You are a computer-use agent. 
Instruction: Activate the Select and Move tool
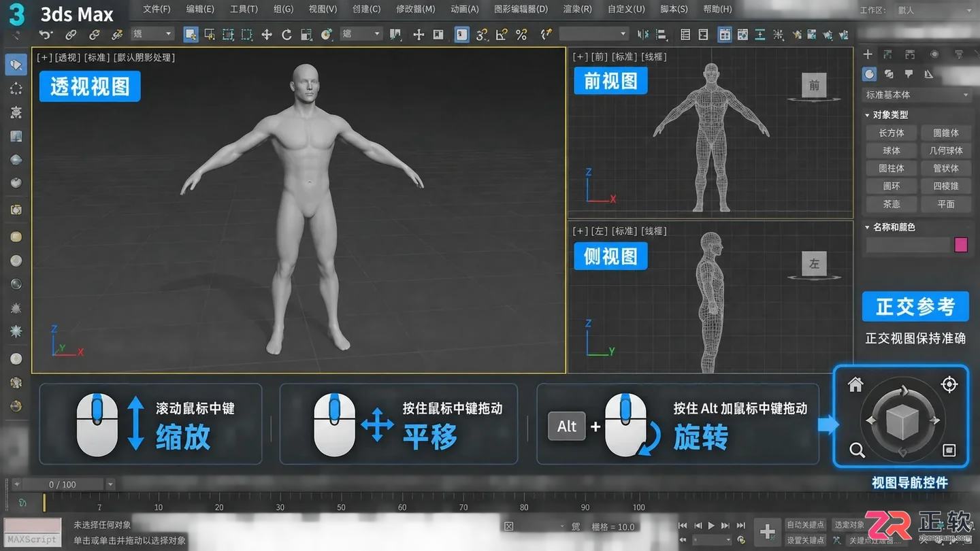267,34
